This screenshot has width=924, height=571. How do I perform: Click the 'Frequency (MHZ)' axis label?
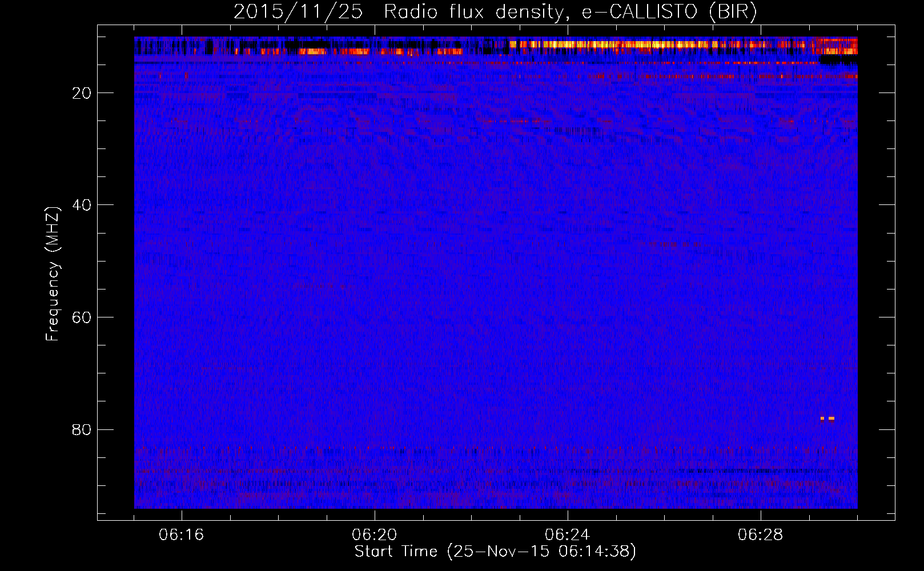pyautogui.click(x=53, y=274)
